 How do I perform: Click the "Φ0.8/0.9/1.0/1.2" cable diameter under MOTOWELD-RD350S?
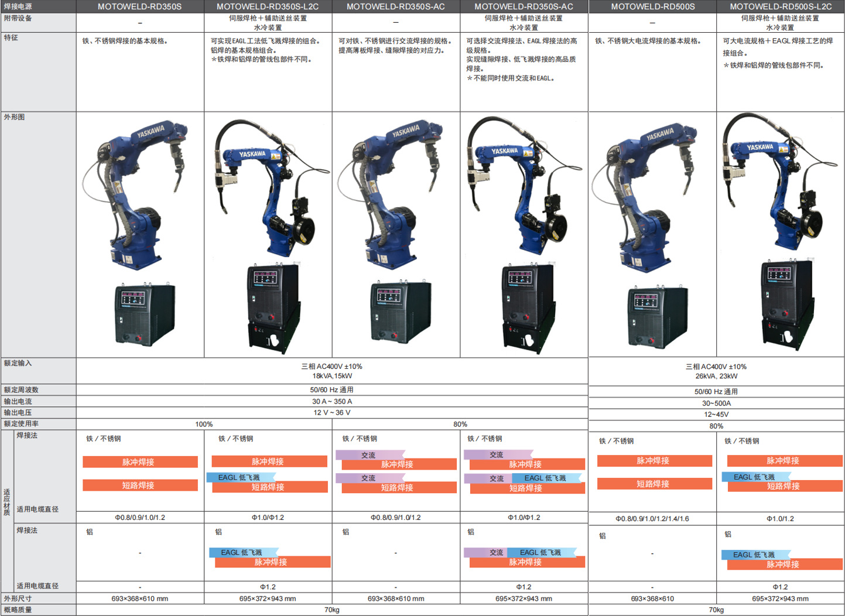pos(140,518)
